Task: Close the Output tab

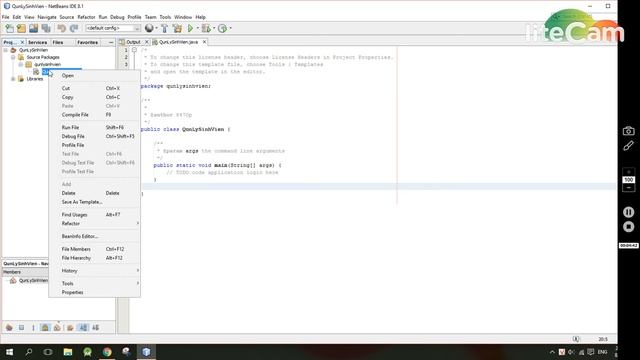Action: pos(147,42)
